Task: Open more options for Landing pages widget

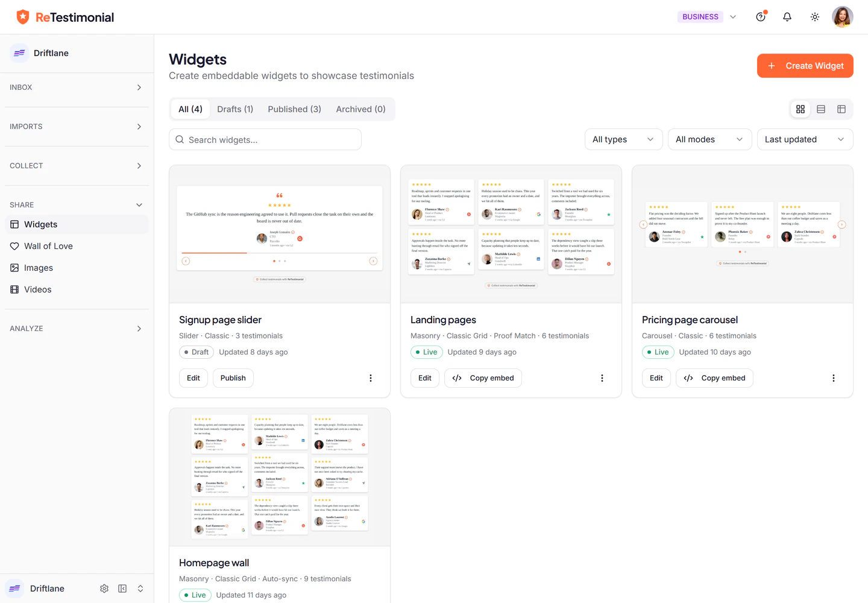Action: (602, 378)
